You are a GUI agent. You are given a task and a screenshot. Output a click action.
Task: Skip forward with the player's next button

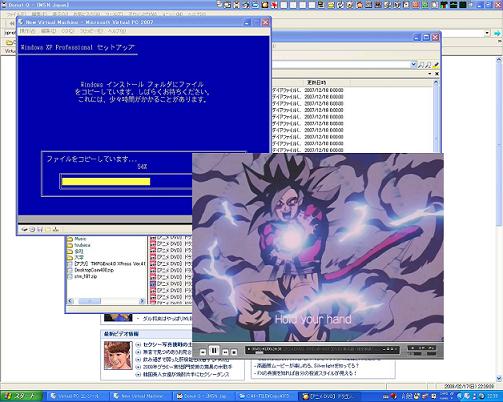[x=225, y=352]
